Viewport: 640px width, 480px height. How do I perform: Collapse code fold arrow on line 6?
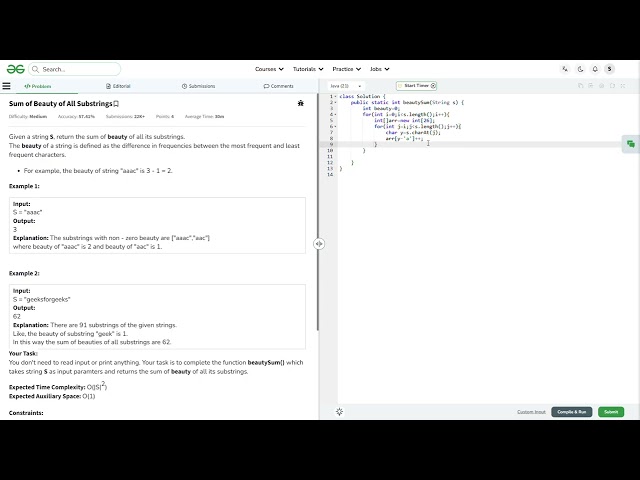336,127
